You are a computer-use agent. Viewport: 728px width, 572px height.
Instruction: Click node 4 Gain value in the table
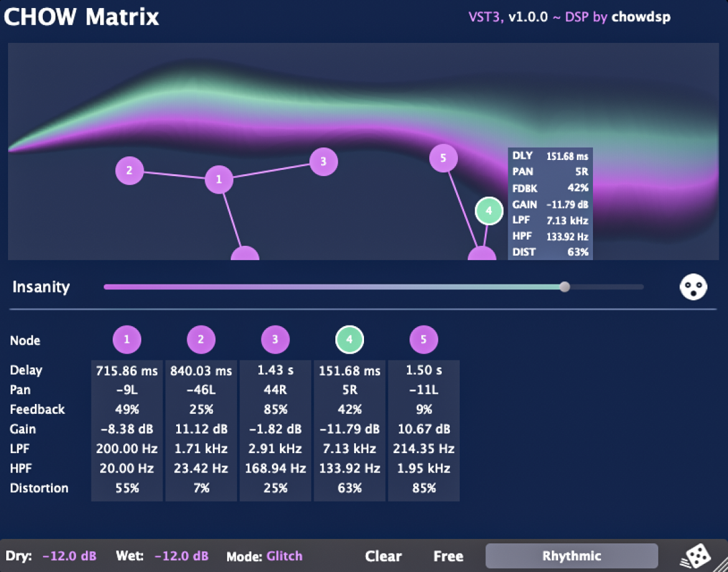tap(350, 429)
